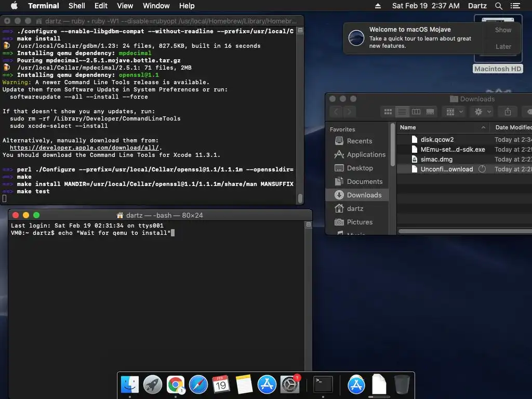
Task: Open Launchpad from the Dock
Action: 153,385
